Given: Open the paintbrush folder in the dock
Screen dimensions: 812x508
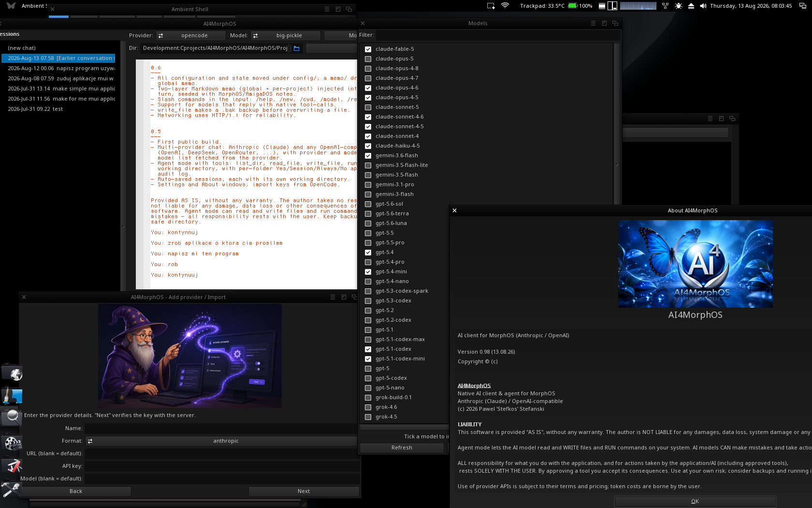Looking at the screenshot, I should (x=12, y=396).
